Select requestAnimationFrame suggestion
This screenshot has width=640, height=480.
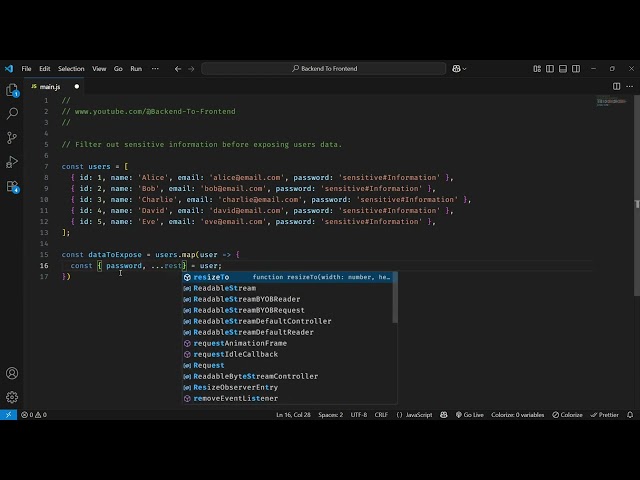click(287, 343)
